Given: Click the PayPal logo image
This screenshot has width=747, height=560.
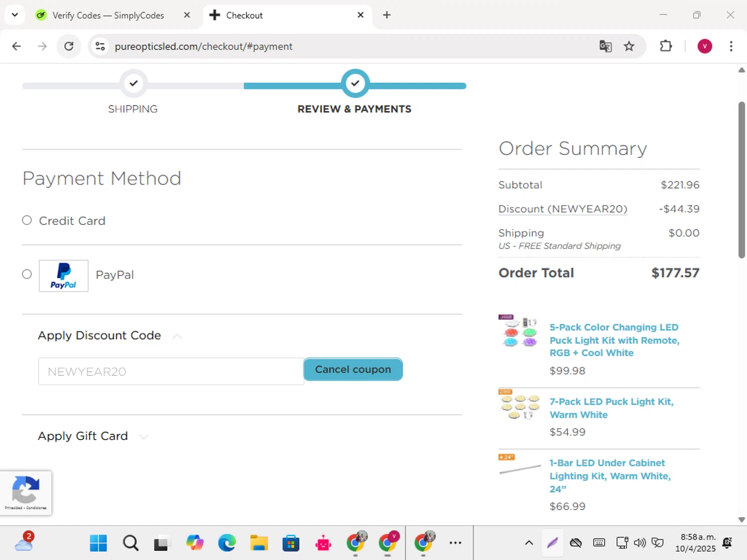Looking at the screenshot, I should coord(64,276).
